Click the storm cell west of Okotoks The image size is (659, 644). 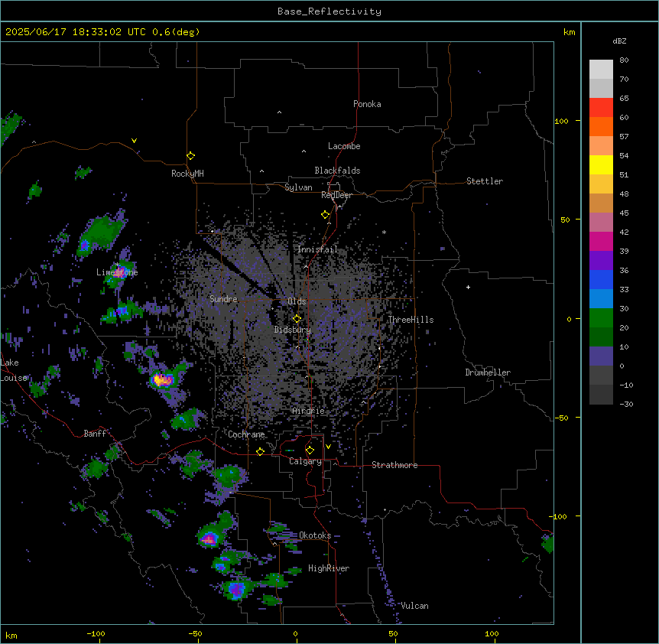(x=209, y=538)
